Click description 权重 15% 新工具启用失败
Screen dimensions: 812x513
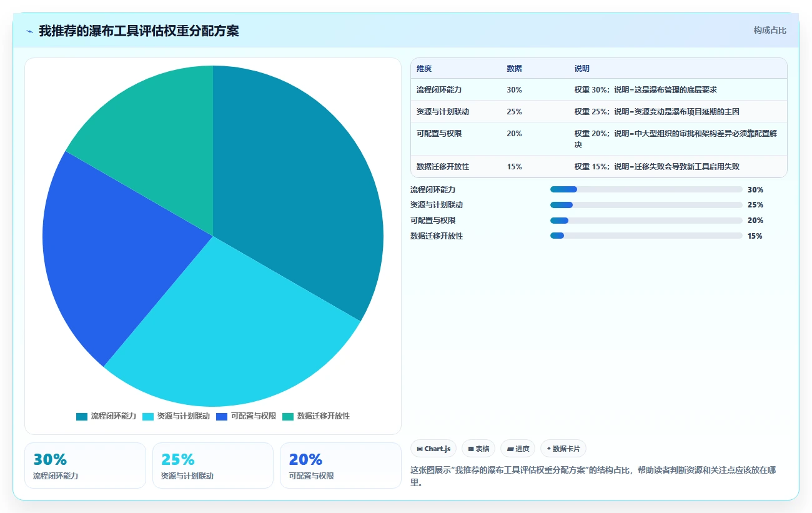click(656, 167)
